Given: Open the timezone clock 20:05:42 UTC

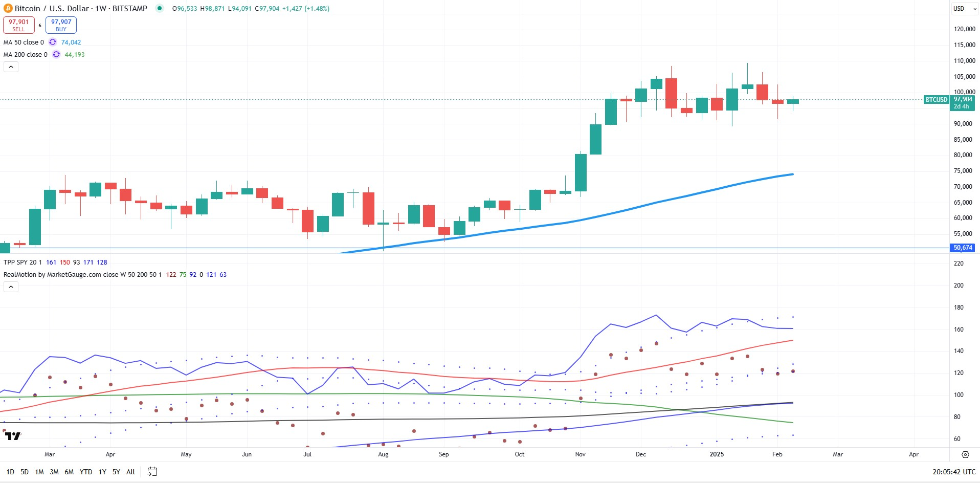Looking at the screenshot, I should 953,472.
